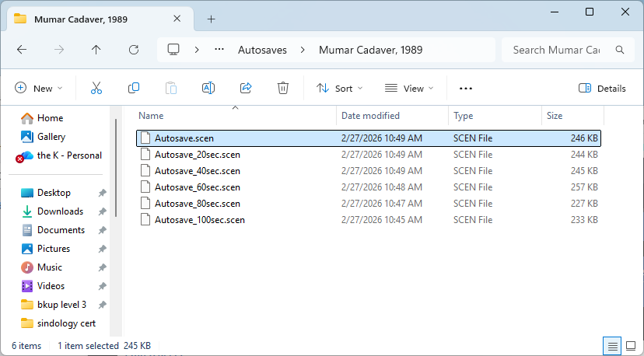The width and height of the screenshot is (644, 356).
Task: Unpin Desktop using its pin icon
Action: tap(102, 193)
